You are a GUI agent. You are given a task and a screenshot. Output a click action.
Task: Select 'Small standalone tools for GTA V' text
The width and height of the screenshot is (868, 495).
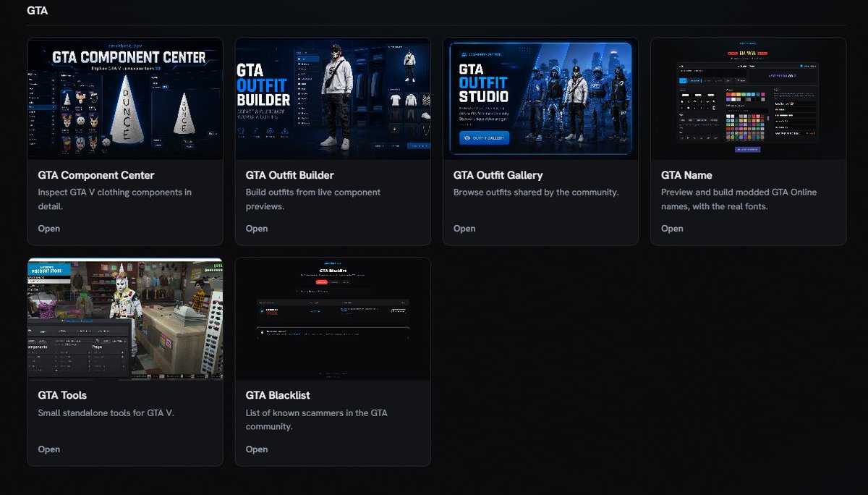106,413
